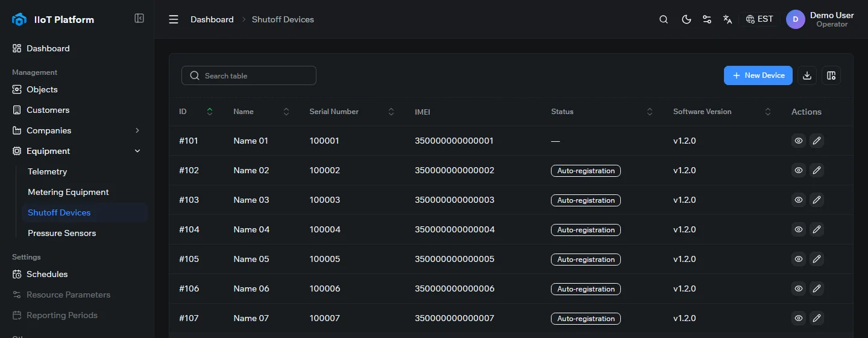This screenshot has width=868, height=338.
Task: Click Dashboard breadcrumb link
Action: coord(212,19)
